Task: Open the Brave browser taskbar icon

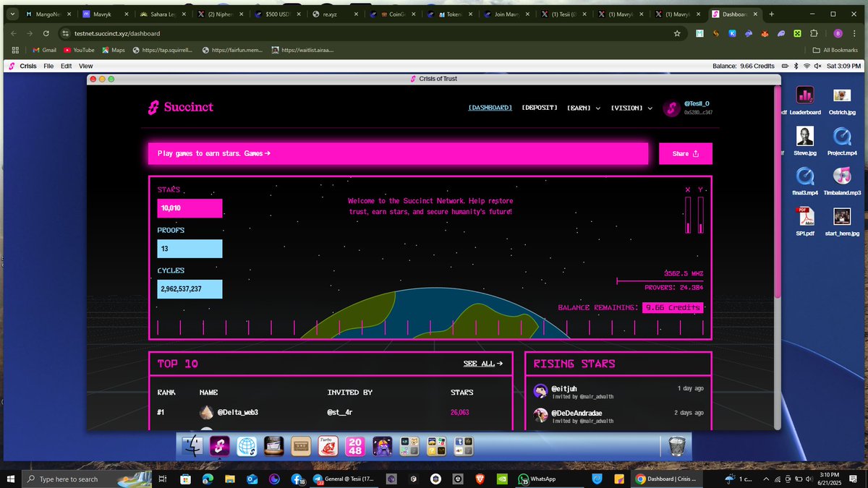Action: (480, 479)
